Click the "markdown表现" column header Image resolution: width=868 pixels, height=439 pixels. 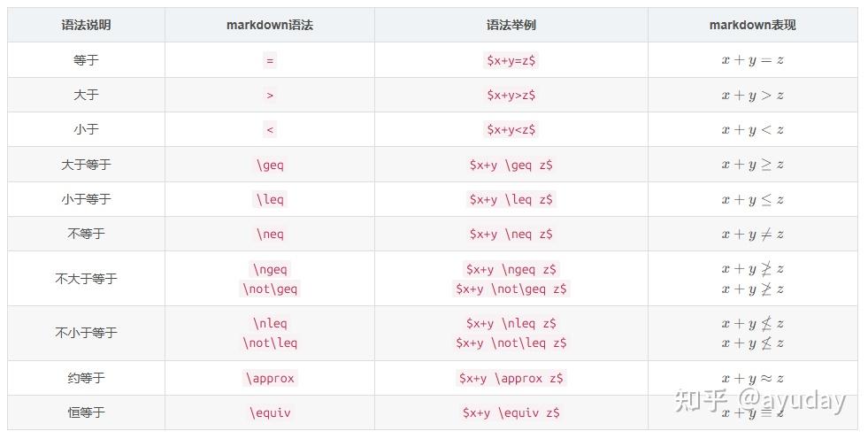(x=752, y=25)
